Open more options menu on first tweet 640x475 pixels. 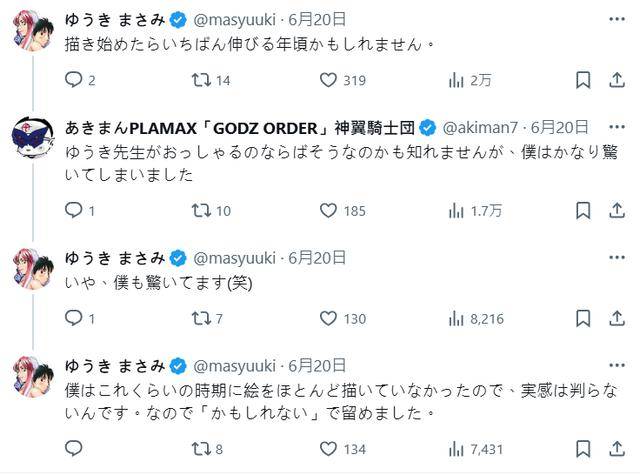tap(617, 19)
